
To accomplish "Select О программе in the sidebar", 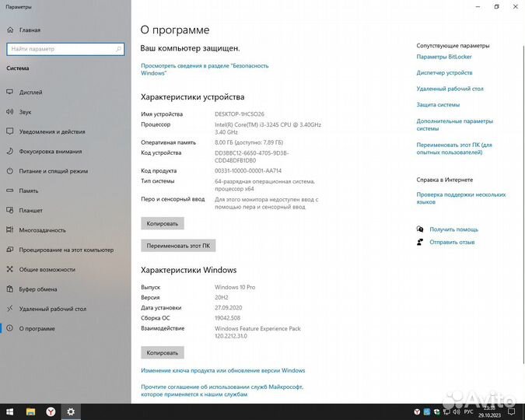I will [x=37, y=328].
